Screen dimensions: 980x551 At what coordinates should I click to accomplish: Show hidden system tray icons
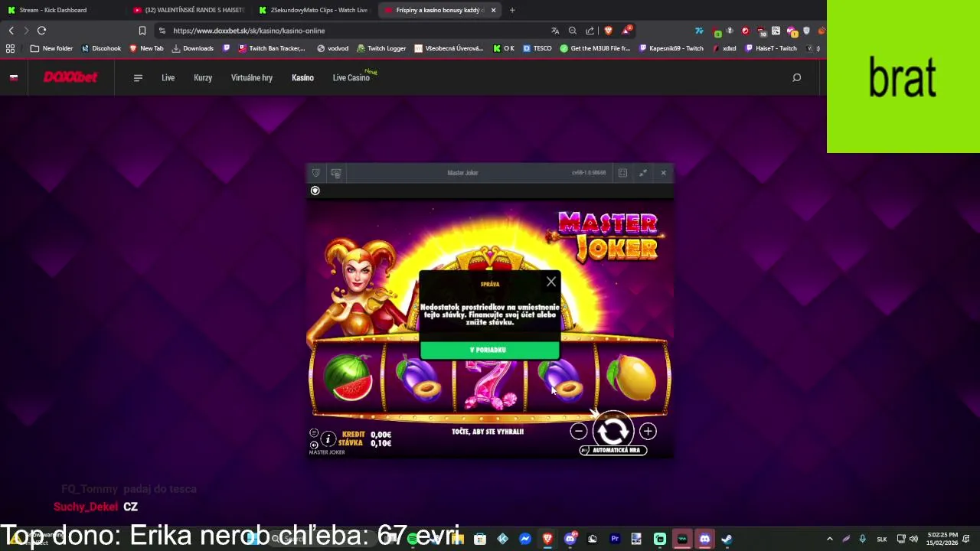830,539
